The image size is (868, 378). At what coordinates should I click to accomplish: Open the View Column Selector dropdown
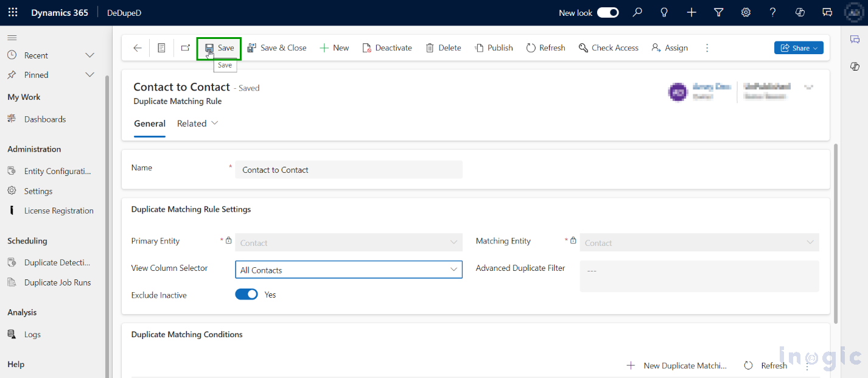click(x=349, y=270)
